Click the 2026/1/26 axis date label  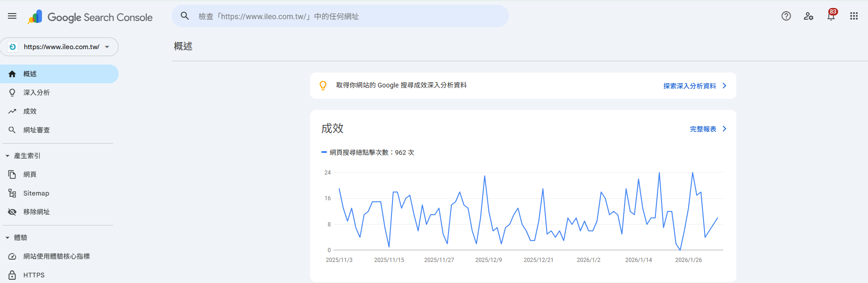pyautogui.click(x=689, y=260)
